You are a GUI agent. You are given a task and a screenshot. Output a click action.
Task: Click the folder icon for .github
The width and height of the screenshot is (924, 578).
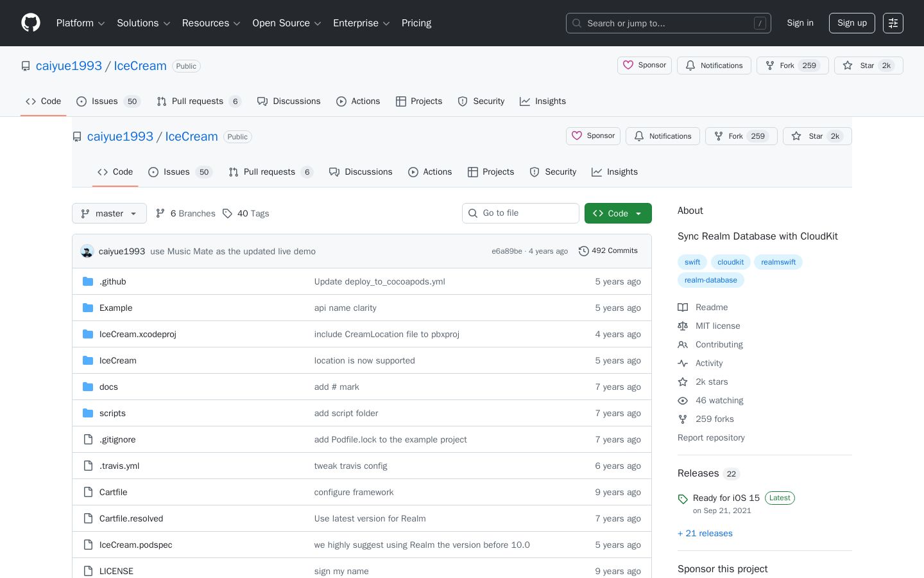coord(88,281)
